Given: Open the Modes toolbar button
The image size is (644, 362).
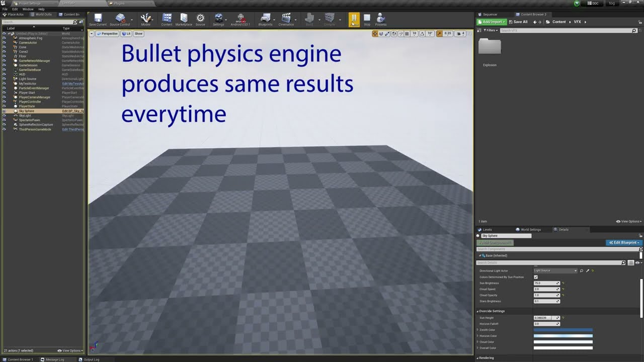Looking at the screenshot, I should 145,20.
